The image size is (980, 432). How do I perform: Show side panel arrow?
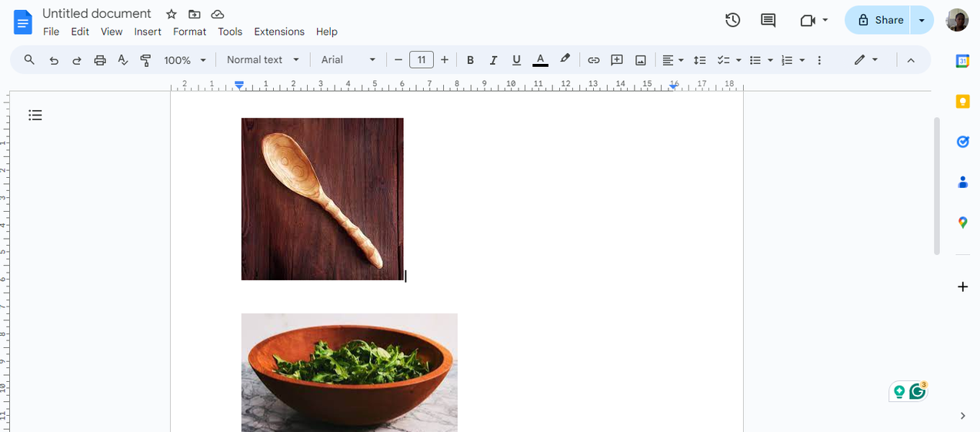[x=962, y=416]
